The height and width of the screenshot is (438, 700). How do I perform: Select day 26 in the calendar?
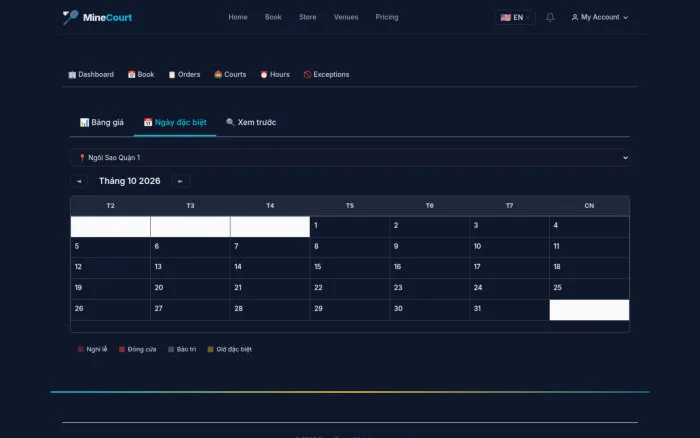[110, 310]
